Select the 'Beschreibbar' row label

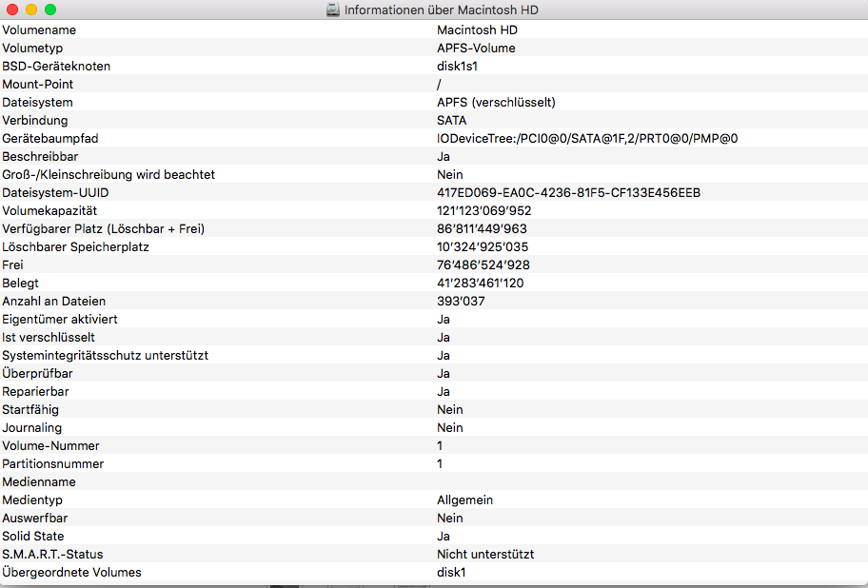tap(40, 157)
